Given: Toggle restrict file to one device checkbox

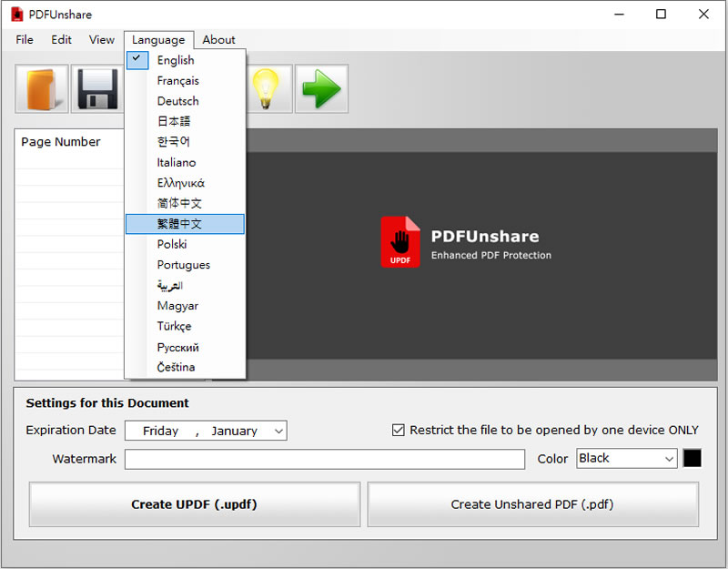Looking at the screenshot, I should click(398, 430).
